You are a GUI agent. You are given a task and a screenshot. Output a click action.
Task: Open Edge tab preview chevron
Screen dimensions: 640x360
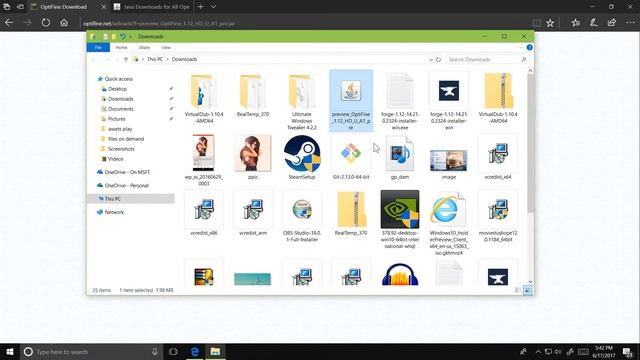click(x=213, y=7)
